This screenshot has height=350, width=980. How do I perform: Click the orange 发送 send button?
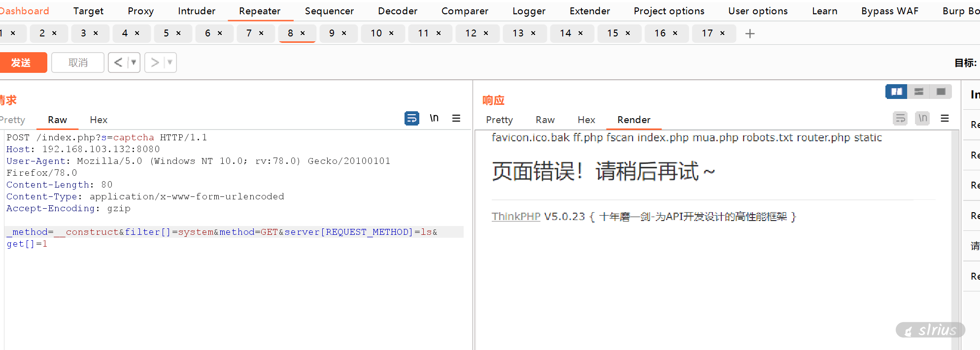point(21,63)
